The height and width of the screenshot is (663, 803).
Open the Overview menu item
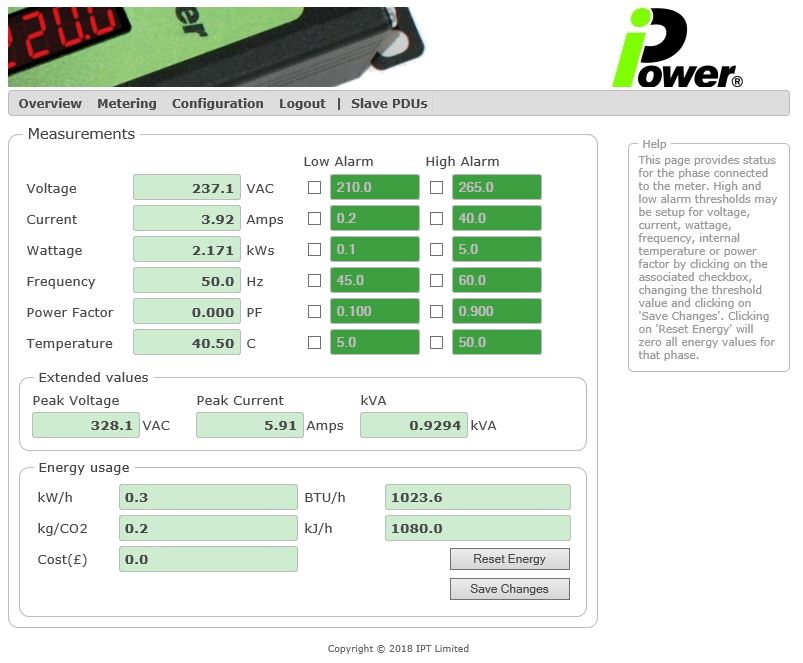[50, 104]
